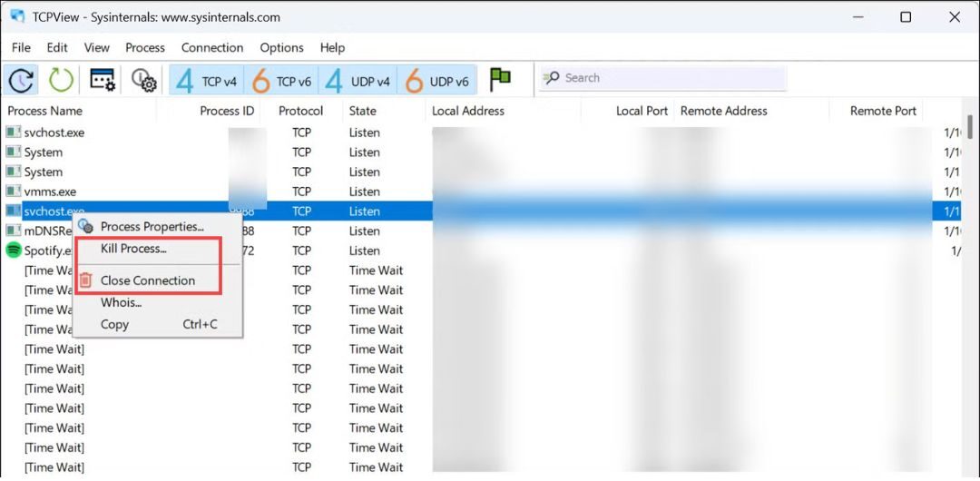Click the vertical scrollbar thumb

coord(969,127)
